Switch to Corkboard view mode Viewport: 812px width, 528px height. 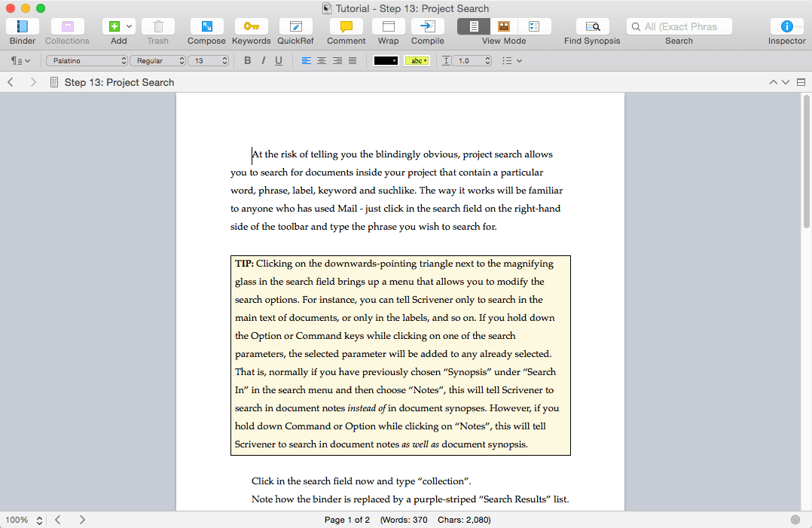point(504,26)
